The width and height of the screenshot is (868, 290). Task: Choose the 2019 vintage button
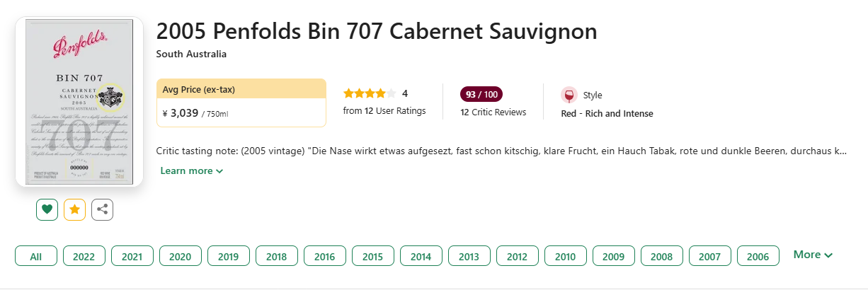[229, 256]
